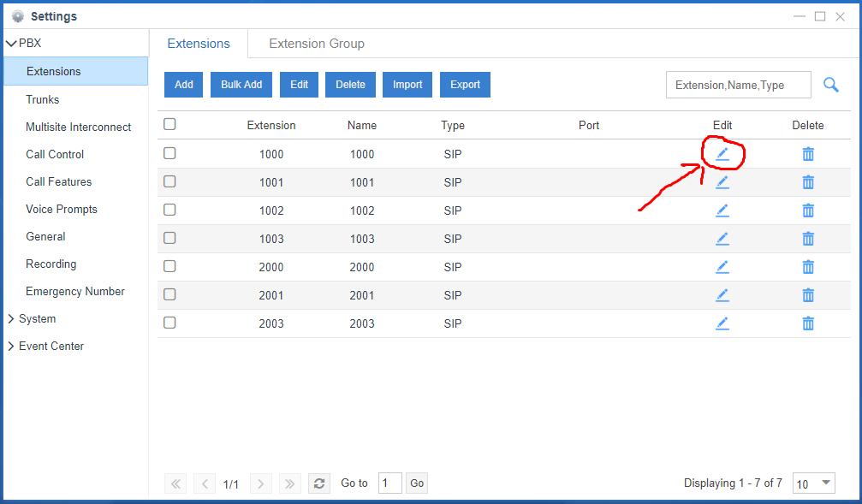Click the Port column header
This screenshot has height=504, width=862.
coord(589,125)
